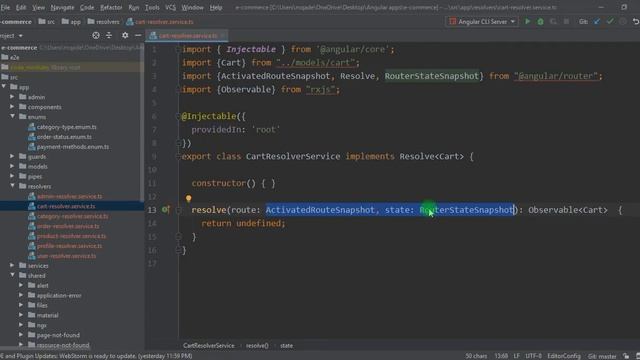The height and width of the screenshot is (360, 640).
Task: Click the LF line separator entry
Action: (x=516, y=356)
